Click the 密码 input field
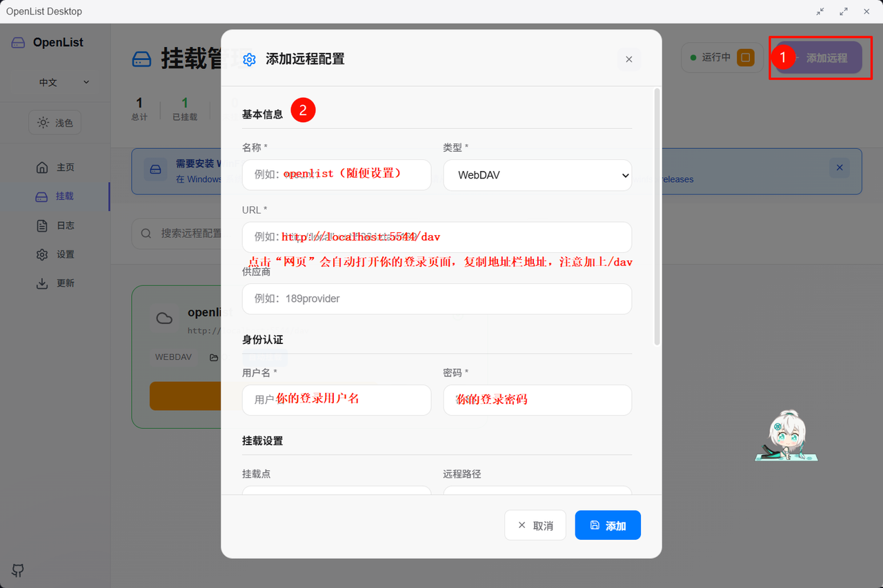883x588 pixels. (537, 400)
